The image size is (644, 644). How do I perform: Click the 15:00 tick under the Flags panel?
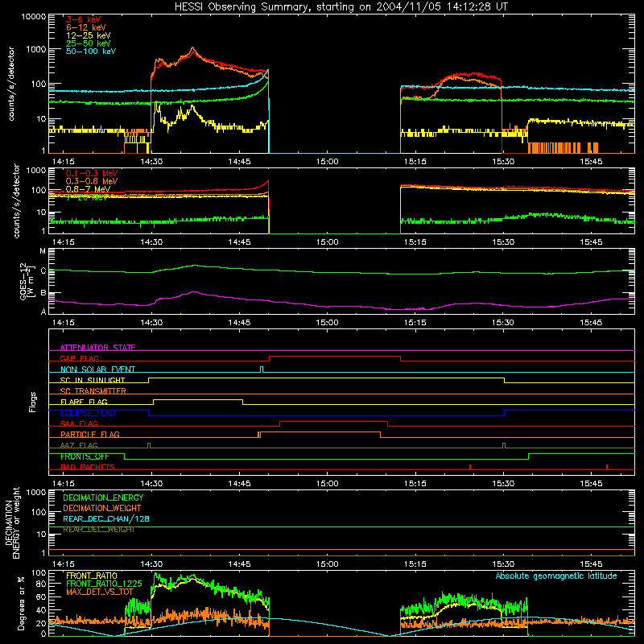tap(328, 484)
